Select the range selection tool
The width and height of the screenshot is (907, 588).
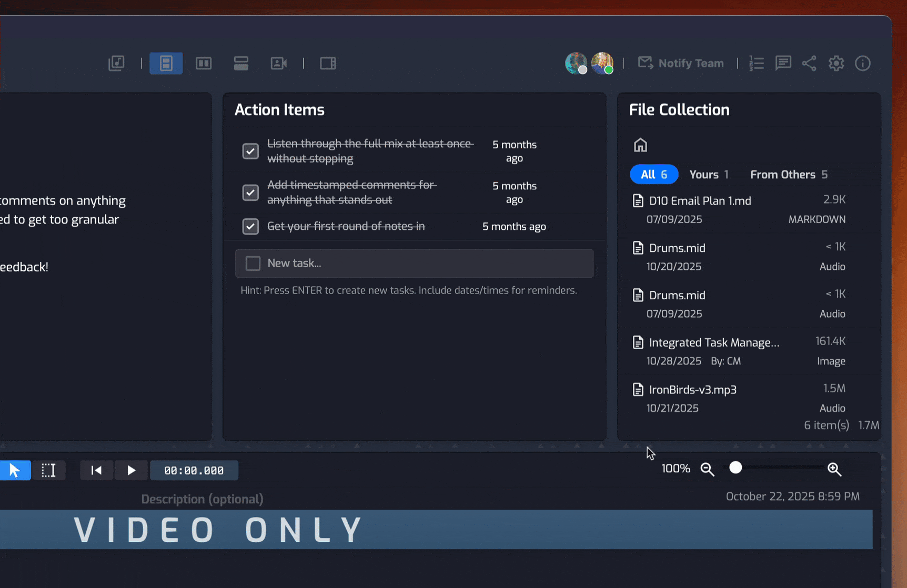click(48, 470)
